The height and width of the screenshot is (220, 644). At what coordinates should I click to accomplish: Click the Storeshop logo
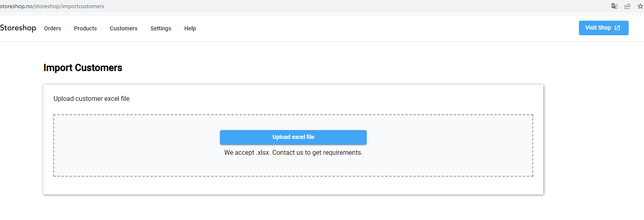point(18,28)
